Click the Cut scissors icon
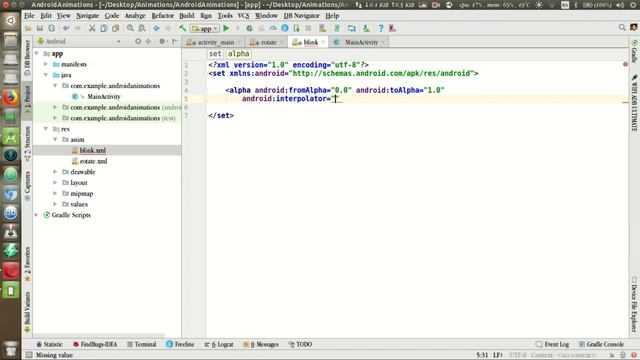This screenshot has width=640, height=360. point(92,28)
